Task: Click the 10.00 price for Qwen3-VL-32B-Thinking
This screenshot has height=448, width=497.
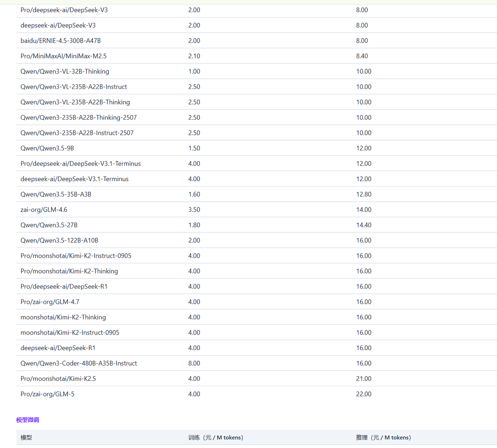Action: (364, 71)
